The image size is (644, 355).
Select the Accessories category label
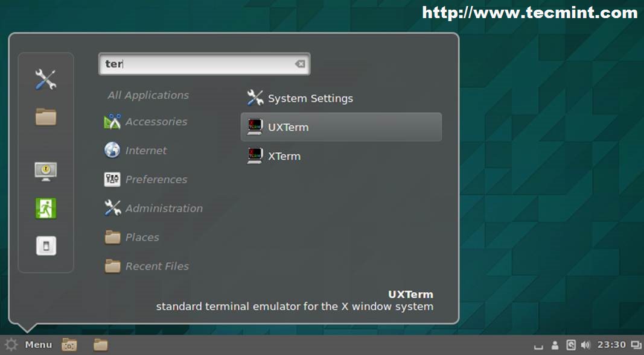[x=156, y=122]
